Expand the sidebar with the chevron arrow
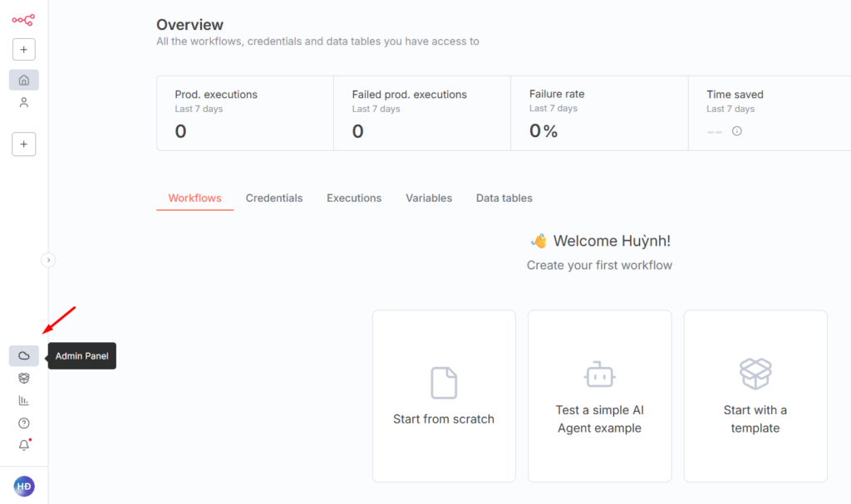Viewport: 851px width, 504px height. coord(48,260)
